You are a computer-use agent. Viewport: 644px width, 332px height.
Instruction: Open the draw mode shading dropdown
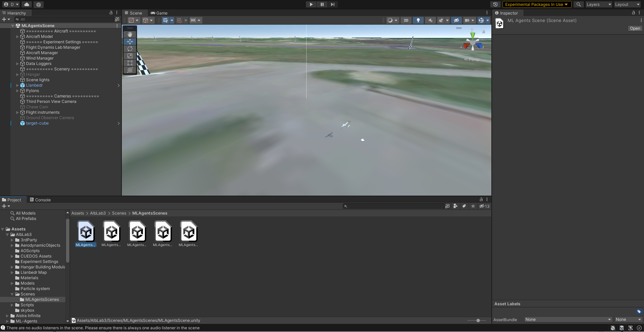click(393, 20)
